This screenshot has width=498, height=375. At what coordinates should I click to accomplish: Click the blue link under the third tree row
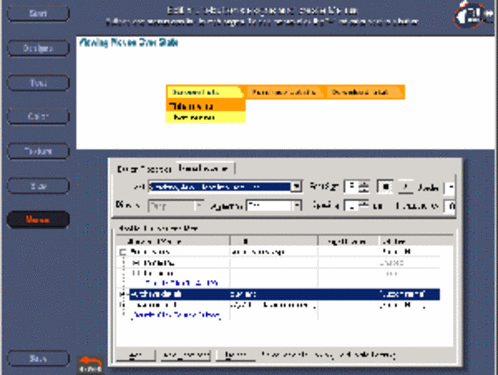182,283
